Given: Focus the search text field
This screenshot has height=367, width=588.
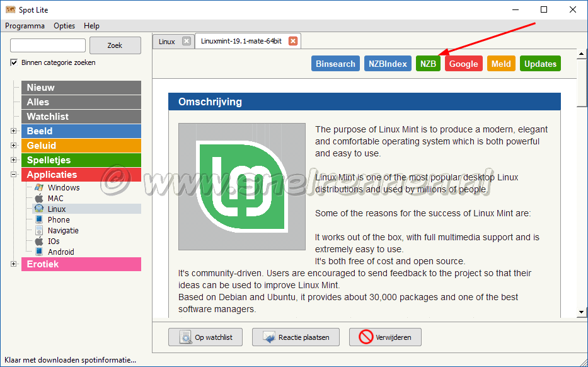Looking at the screenshot, I should tap(48, 45).
